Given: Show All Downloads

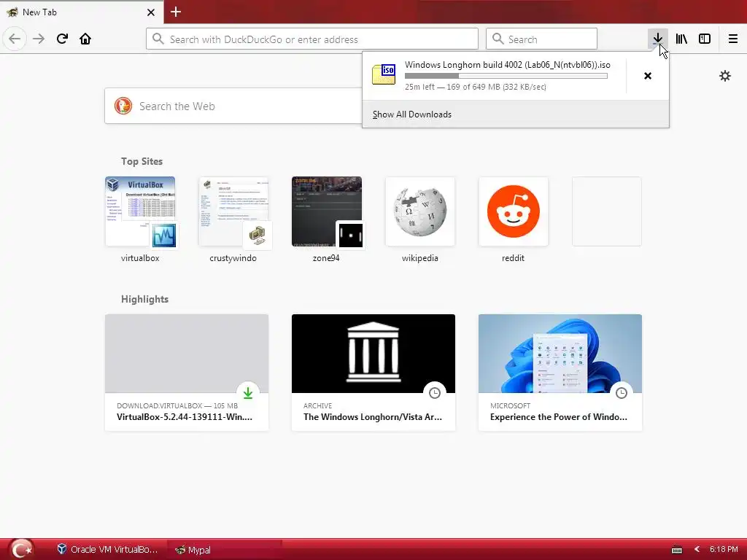Looking at the screenshot, I should point(412,114).
